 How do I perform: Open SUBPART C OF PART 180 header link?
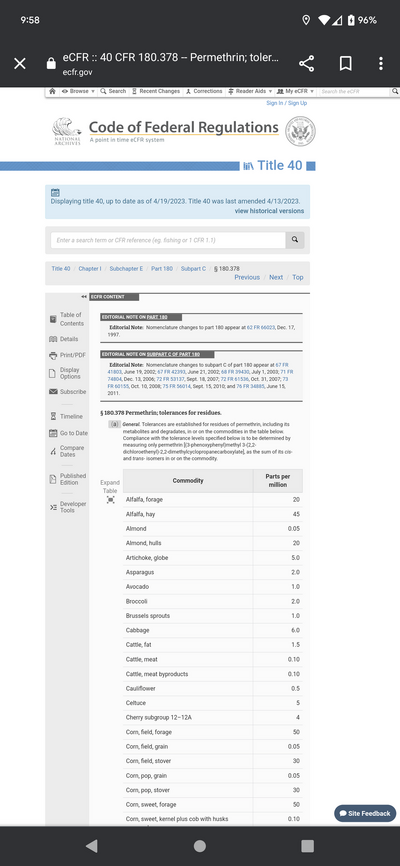tap(173, 354)
